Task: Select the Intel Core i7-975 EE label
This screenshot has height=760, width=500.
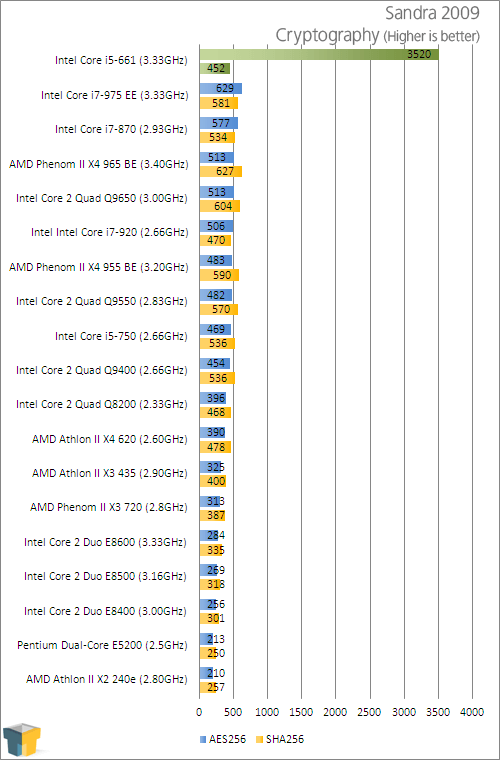Action: click(115, 95)
